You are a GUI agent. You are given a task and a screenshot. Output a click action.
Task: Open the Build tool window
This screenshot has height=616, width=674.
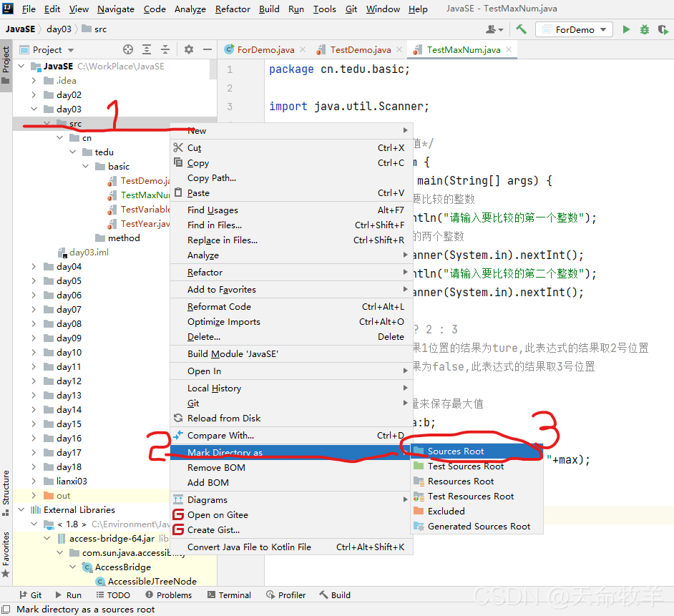[x=335, y=595]
